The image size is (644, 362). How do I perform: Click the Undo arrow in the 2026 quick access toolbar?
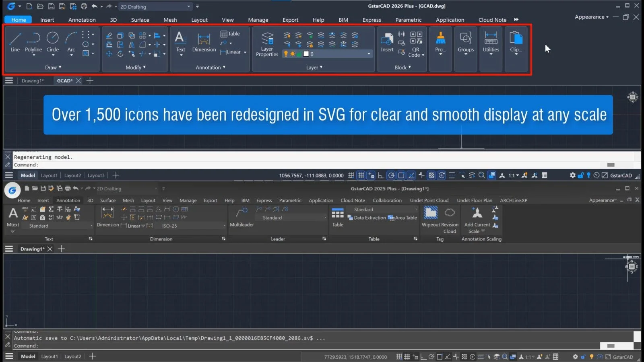pyautogui.click(x=95, y=6)
